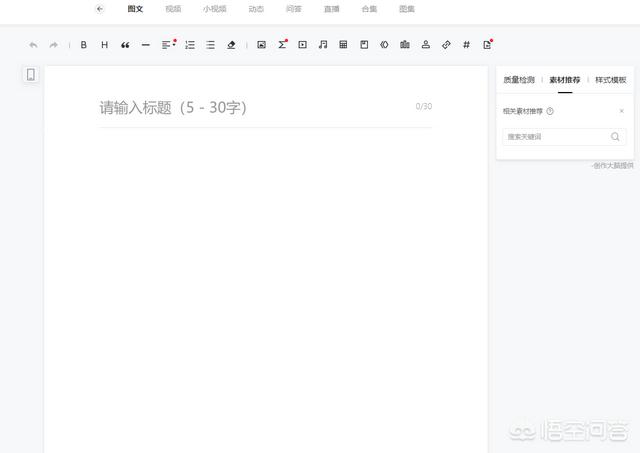The height and width of the screenshot is (453, 640).
Task: Toggle the ordered list formatting
Action: point(190,45)
